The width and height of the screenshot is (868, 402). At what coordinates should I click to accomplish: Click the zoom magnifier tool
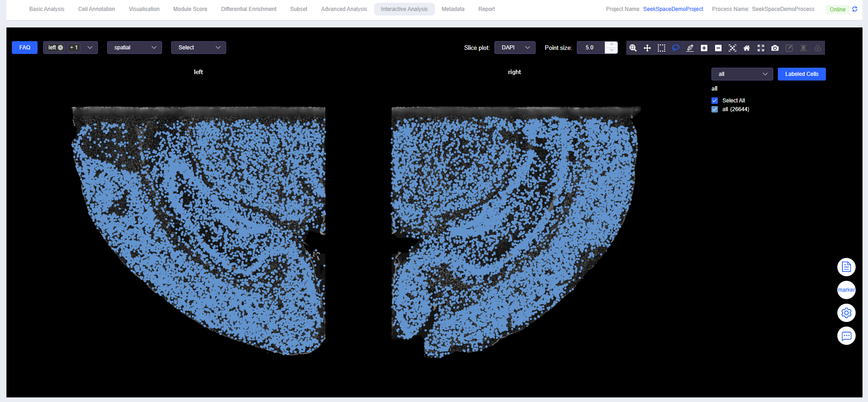pos(633,48)
